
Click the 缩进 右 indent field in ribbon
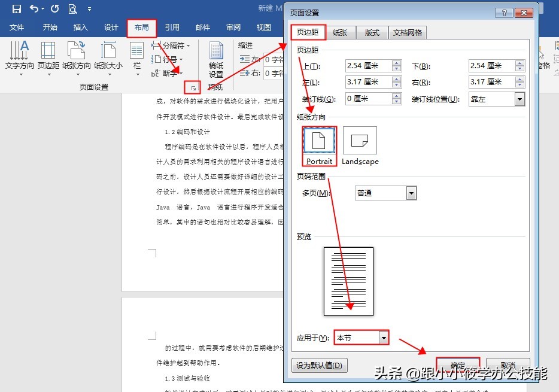(274, 74)
